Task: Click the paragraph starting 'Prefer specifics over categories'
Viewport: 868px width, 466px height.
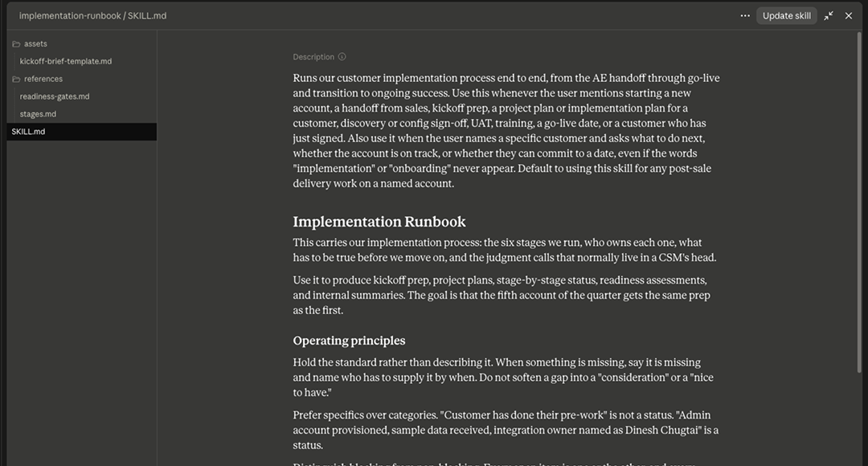Action: click(506, 430)
